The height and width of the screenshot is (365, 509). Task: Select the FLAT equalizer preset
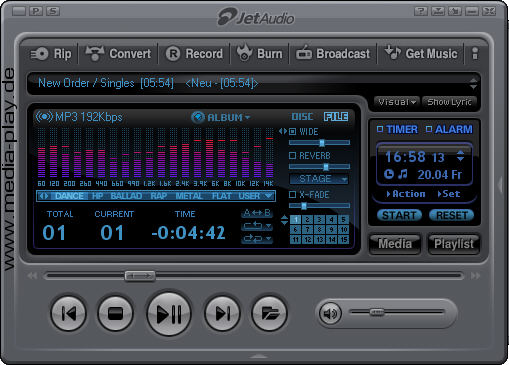click(221, 196)
